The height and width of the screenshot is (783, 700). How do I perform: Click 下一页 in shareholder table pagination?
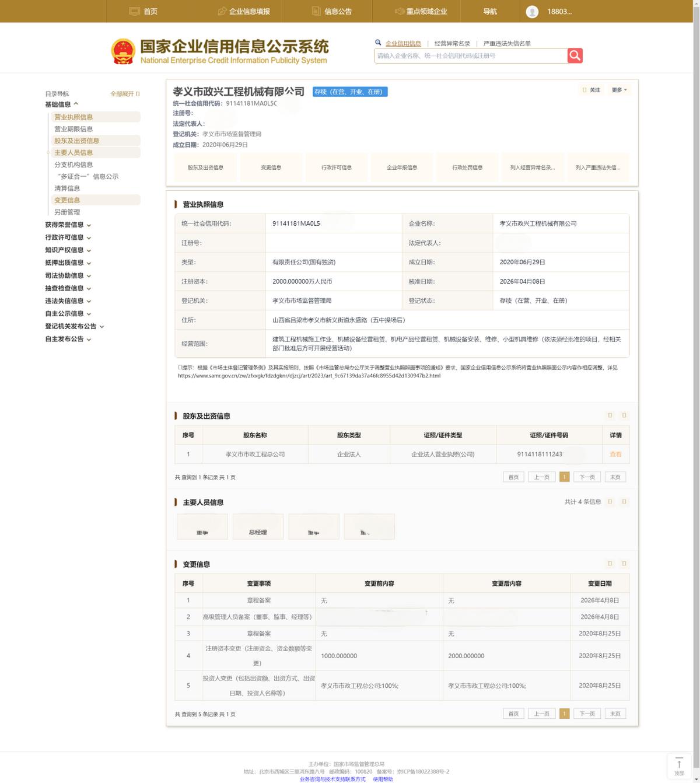587,477
